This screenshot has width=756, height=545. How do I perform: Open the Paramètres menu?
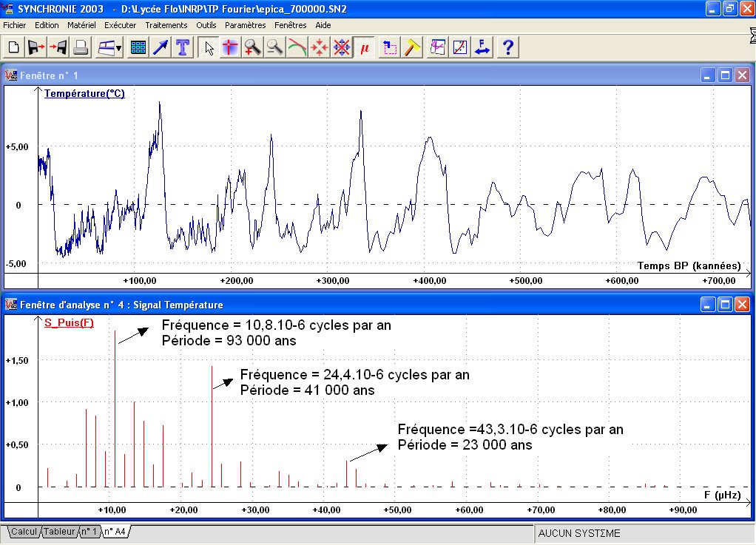245,24
